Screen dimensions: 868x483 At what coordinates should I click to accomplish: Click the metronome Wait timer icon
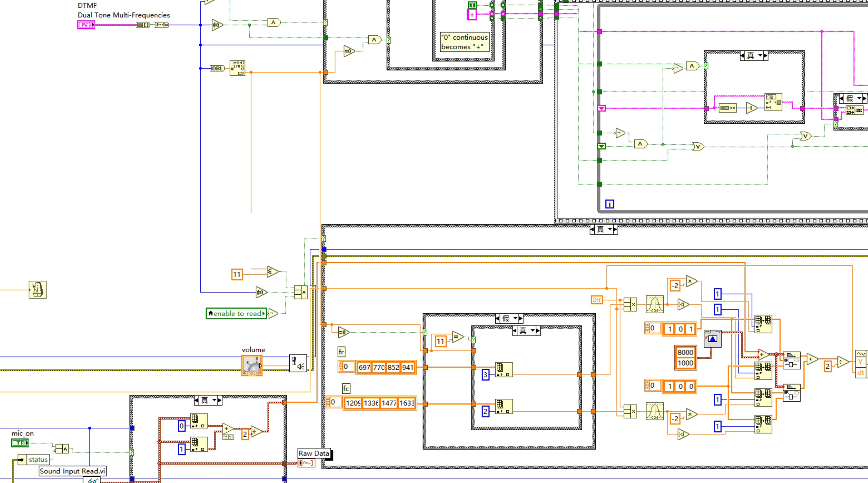point(37,290)
